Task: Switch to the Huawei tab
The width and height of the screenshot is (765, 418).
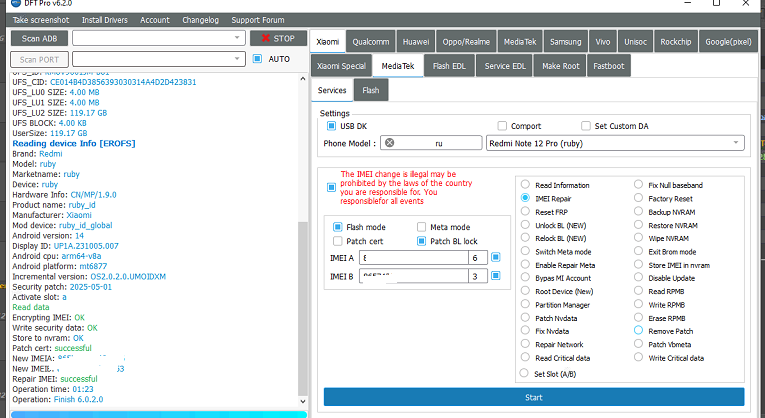Action: (416, 41)
